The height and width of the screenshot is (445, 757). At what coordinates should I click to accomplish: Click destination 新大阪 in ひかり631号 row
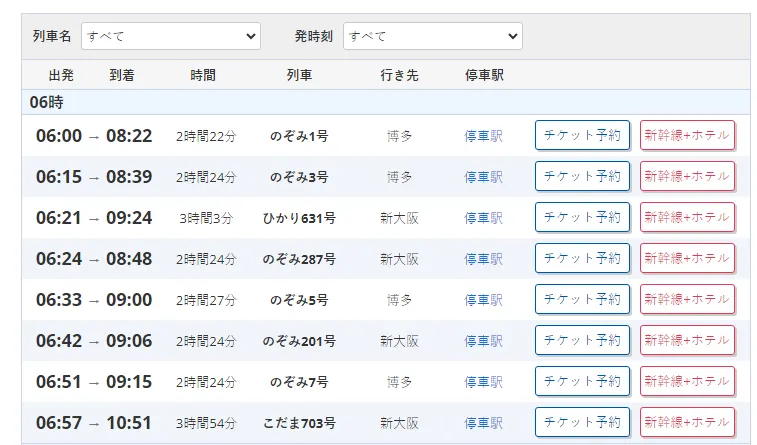399,218
